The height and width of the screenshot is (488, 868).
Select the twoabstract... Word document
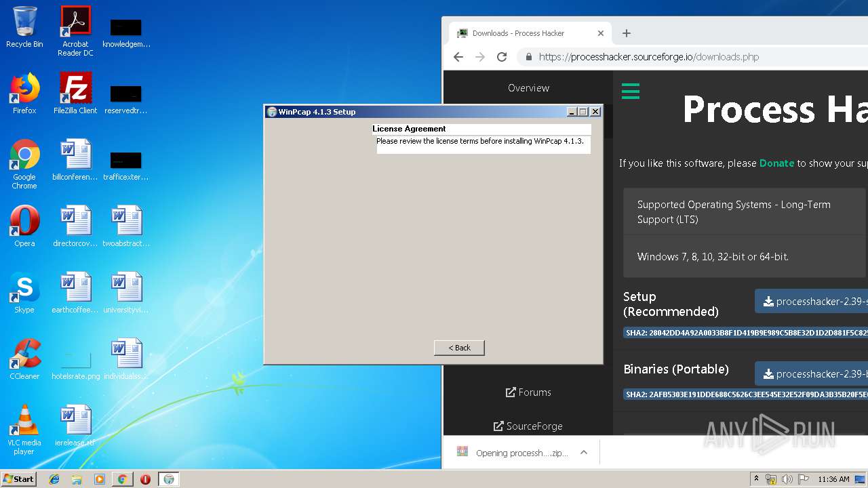(x=126, y=226)
